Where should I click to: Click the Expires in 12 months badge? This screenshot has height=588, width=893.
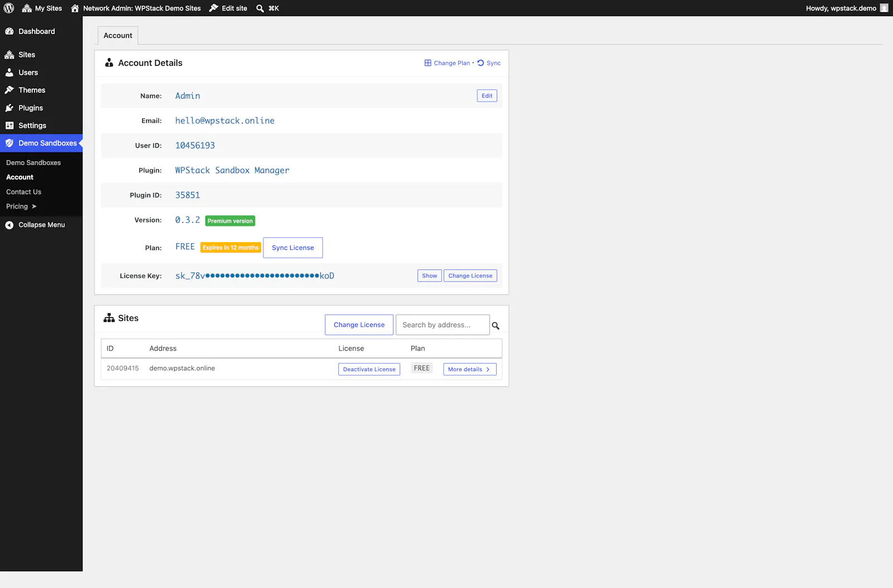(x=231, y=248)
